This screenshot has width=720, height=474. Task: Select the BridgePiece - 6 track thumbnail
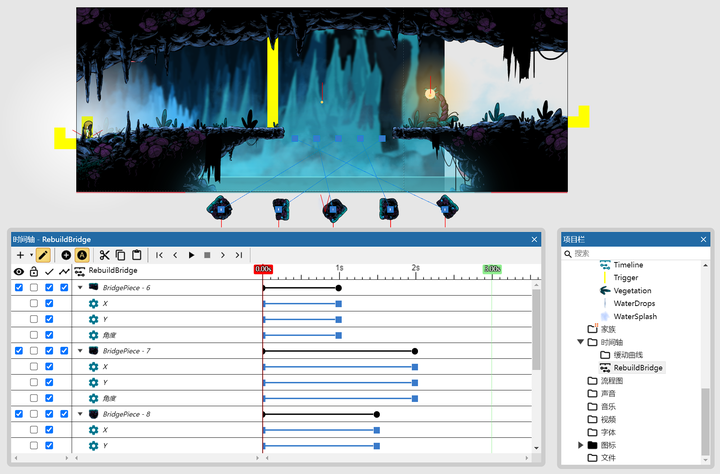click(x=94, y=287)
